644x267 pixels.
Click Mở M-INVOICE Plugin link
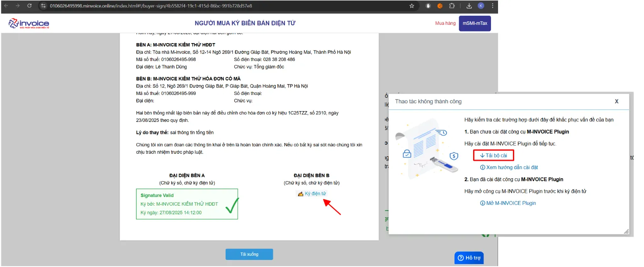[508, 203]
